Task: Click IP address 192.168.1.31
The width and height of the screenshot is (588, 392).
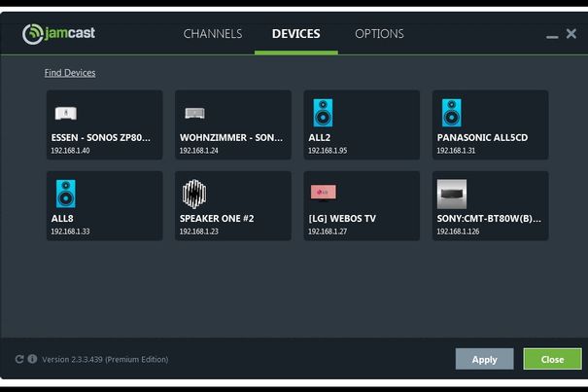Action: click(456, 151)
